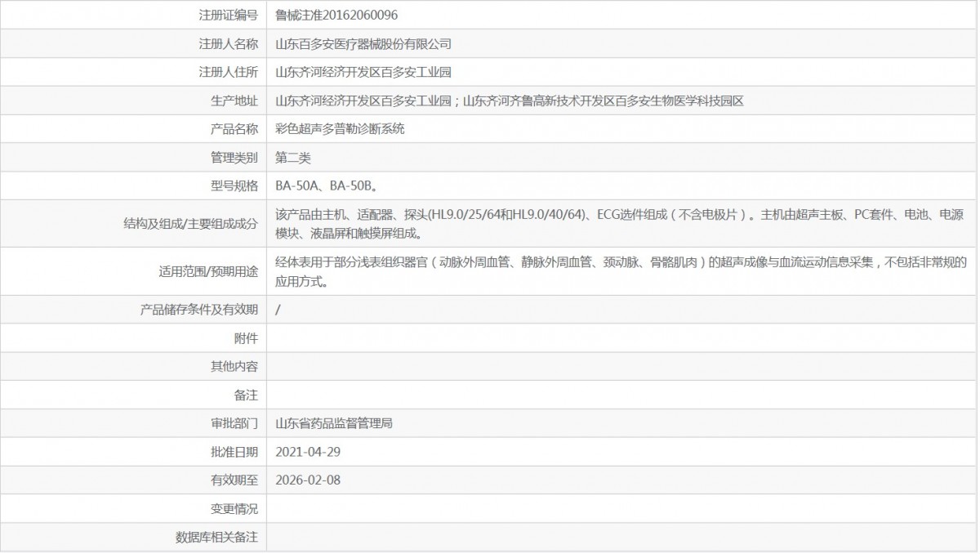Select the 管理类别 label
Screen dimensions: 980x554
point(234,158)
